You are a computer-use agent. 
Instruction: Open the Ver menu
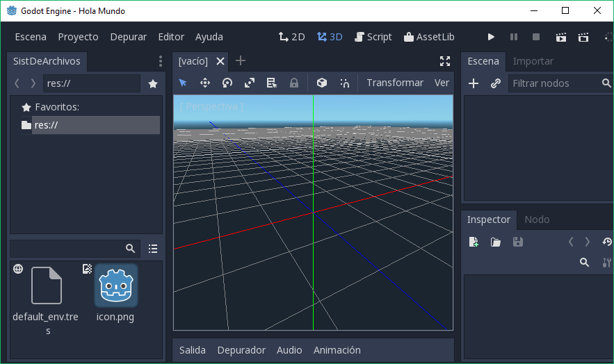click(442, 83)
